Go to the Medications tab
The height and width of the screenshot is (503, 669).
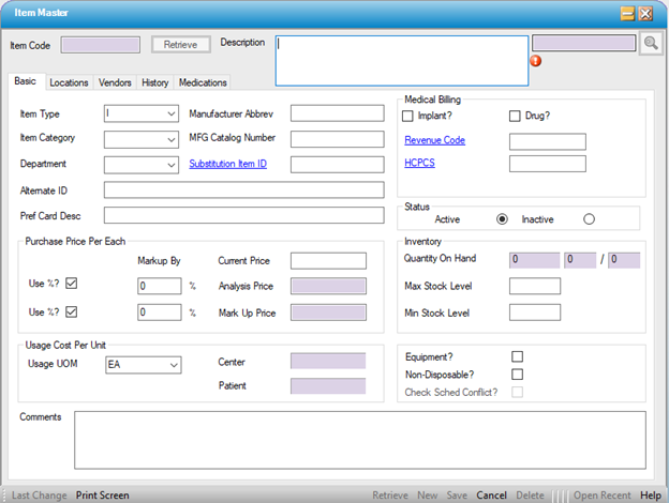coord(203,83)
